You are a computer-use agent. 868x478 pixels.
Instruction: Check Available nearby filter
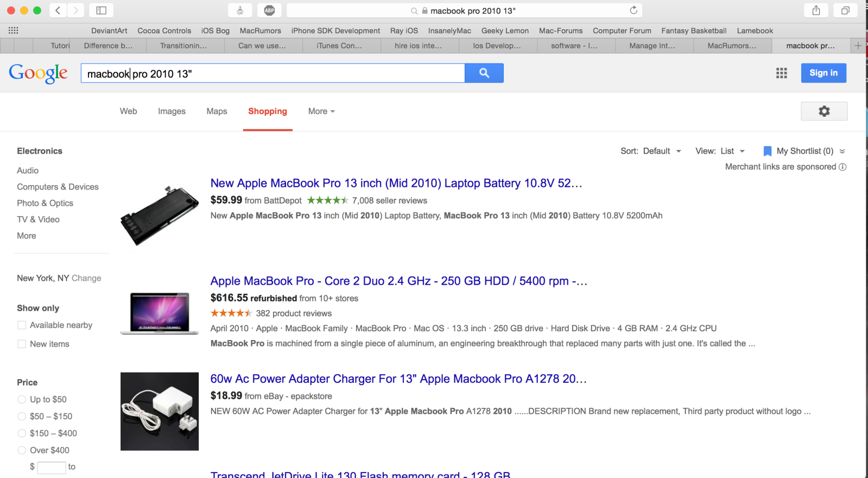point(22,325)
